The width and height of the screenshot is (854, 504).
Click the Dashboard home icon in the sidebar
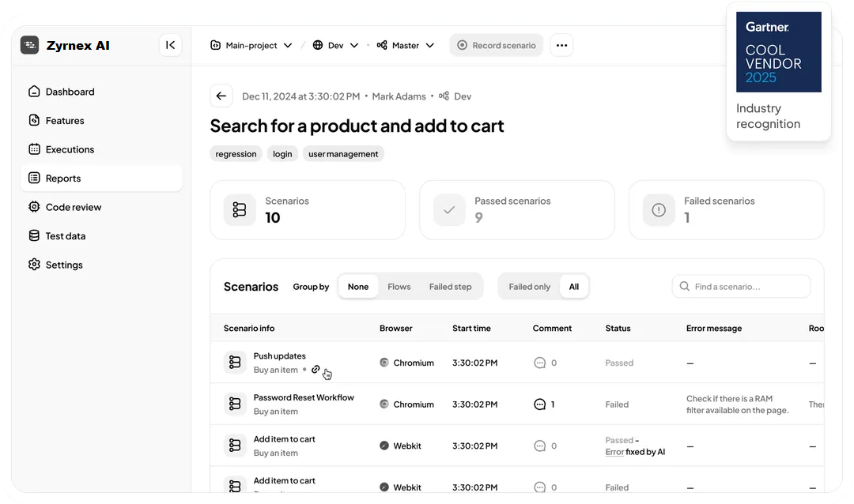click(34, 92)
